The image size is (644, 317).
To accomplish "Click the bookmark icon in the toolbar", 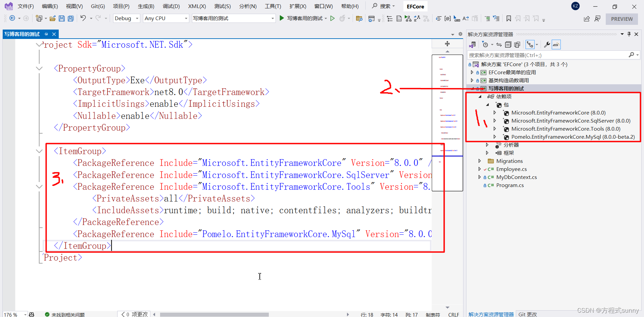I will click(x=509, y=18).
